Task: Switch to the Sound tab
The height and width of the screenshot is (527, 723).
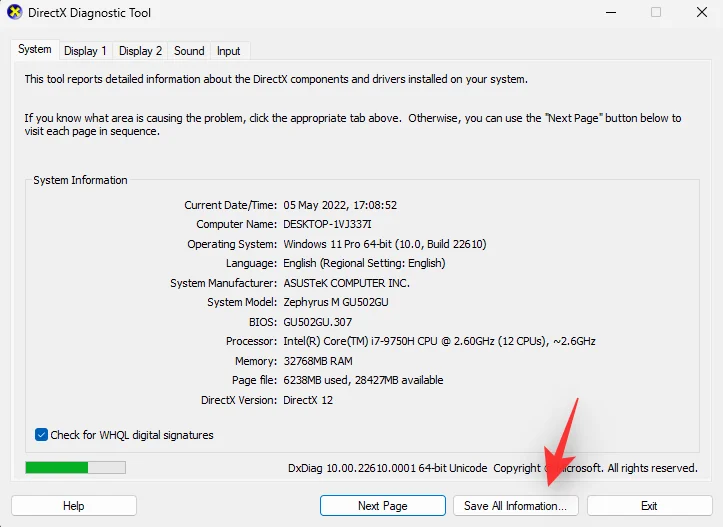Action: 189,51
